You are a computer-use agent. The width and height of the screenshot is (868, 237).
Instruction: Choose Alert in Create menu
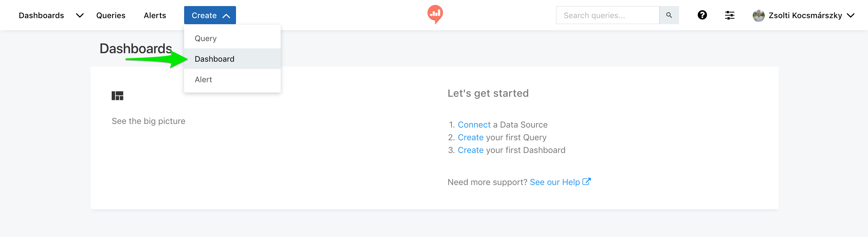203,80
